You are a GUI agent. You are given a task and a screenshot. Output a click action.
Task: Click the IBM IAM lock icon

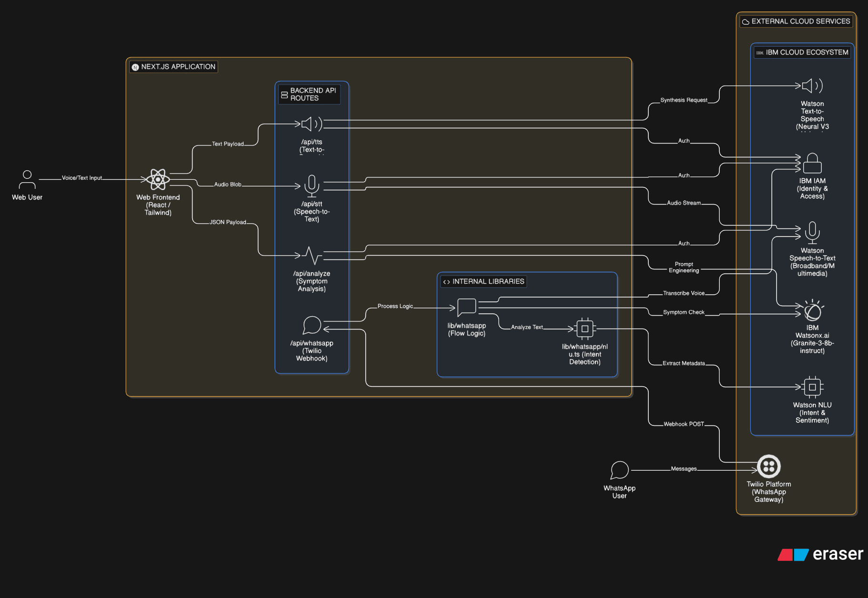pos(812,163)
